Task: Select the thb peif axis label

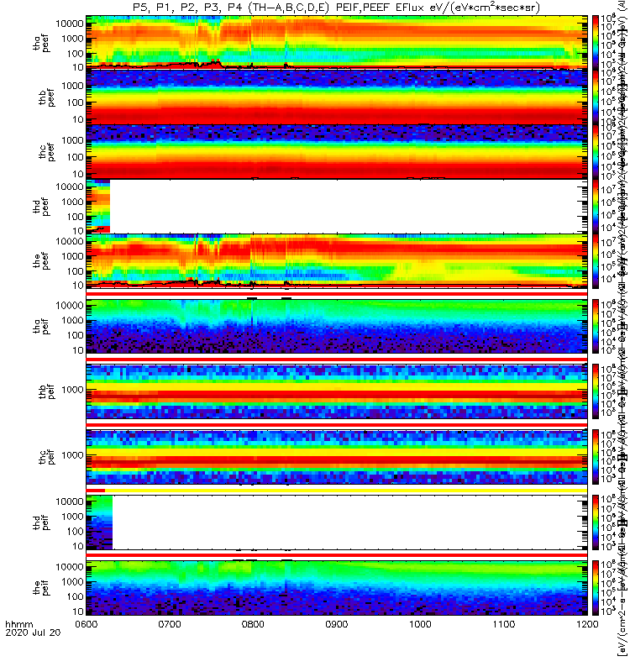Action: [46, 391]
